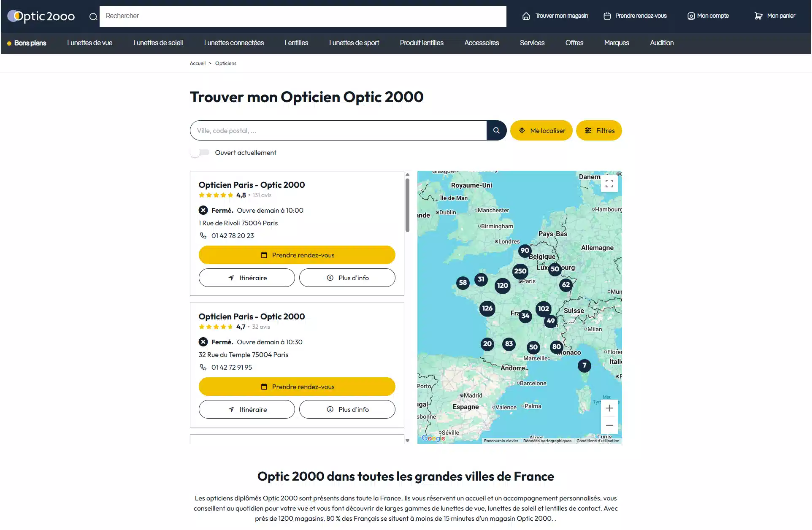Click the Mon compte user icon
The image size is (812, 530).
691,16
